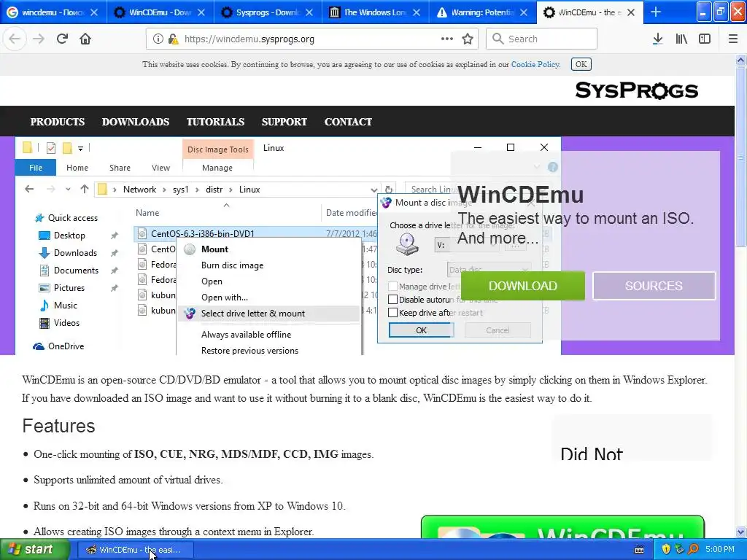Select the WinCDEmu taskbar window button

[136, 550]
